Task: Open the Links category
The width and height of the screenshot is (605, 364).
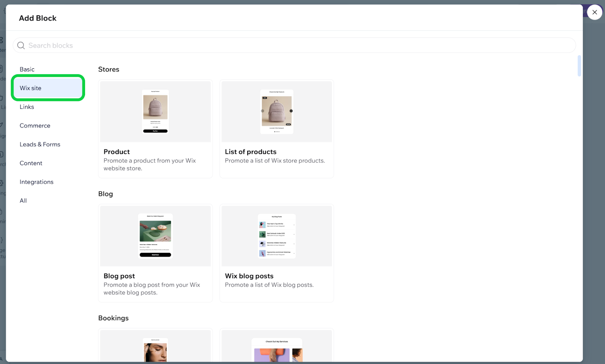Action: pos(27,107)
